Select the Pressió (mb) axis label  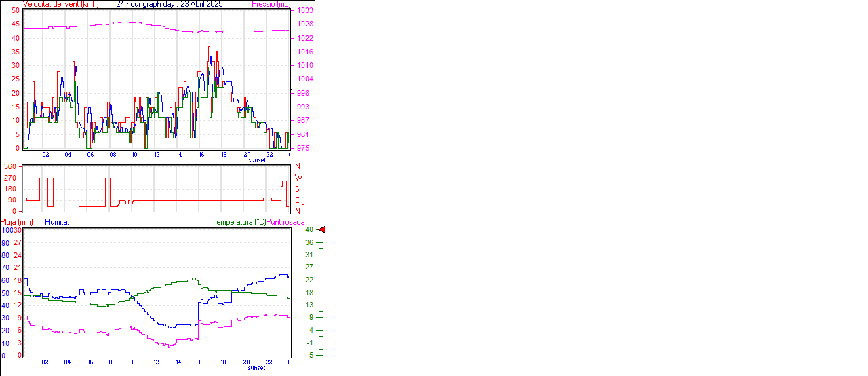click(x=271, y=4)
